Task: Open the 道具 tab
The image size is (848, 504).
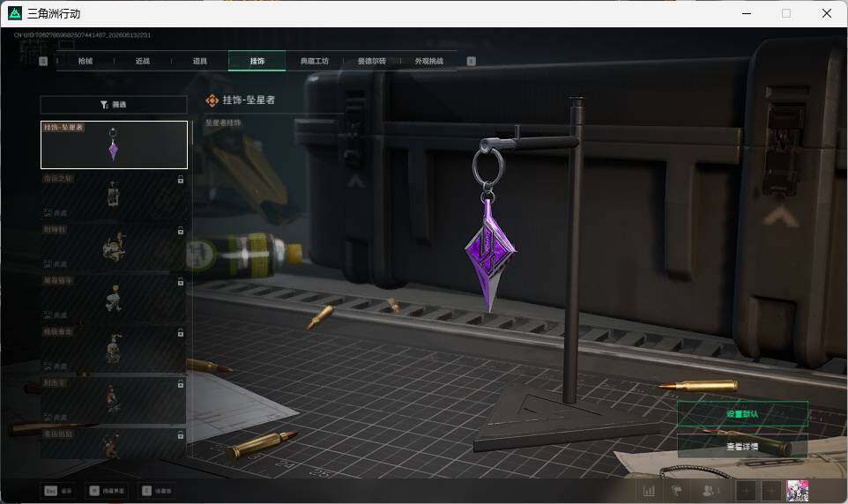Action: pos(200,61)
